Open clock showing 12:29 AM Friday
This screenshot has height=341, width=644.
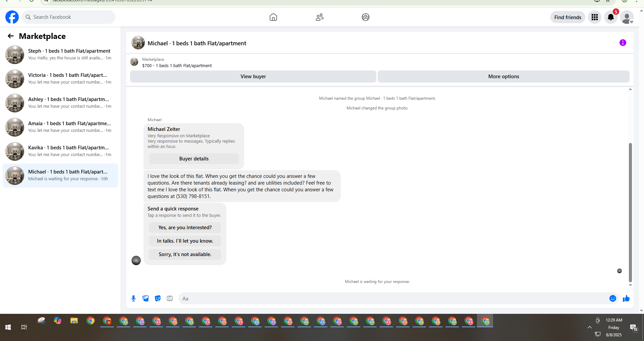coord(614,327)
